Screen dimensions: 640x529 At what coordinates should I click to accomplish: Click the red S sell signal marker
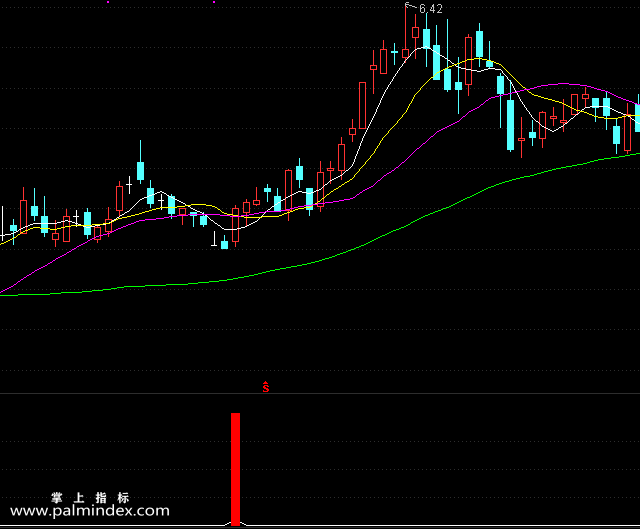pyautogui.click(x=266, y=387)
